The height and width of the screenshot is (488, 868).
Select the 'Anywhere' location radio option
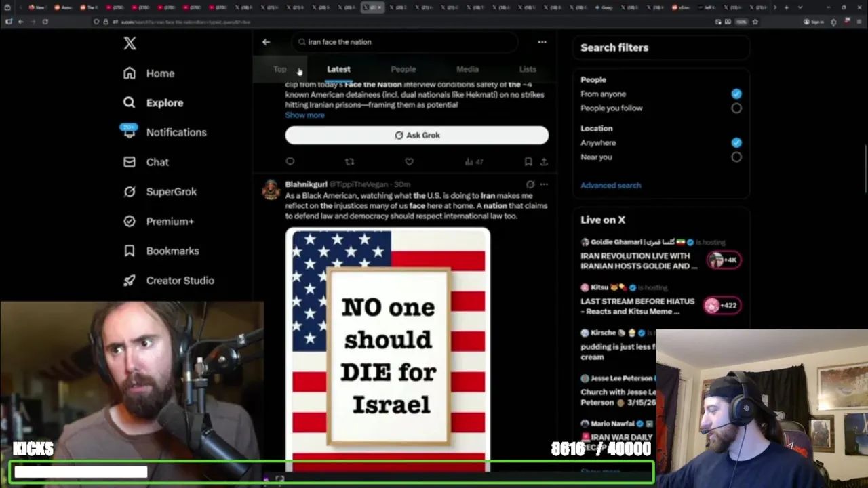coord(736,143)
